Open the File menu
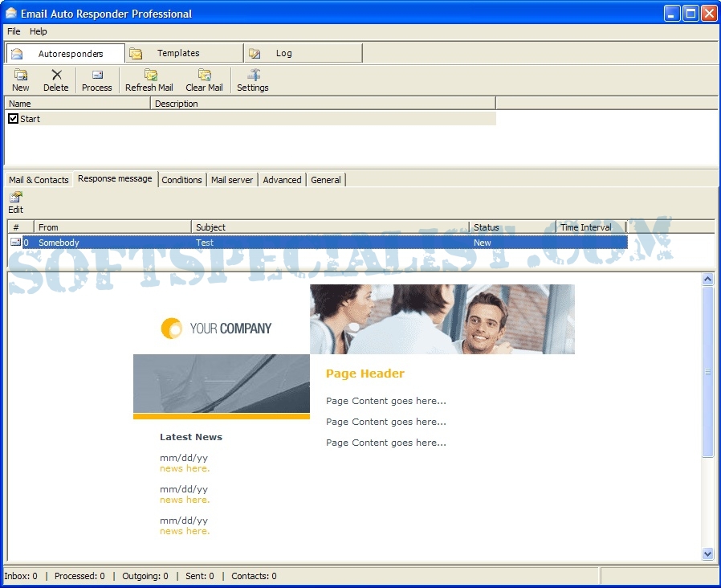 point(14,31)
